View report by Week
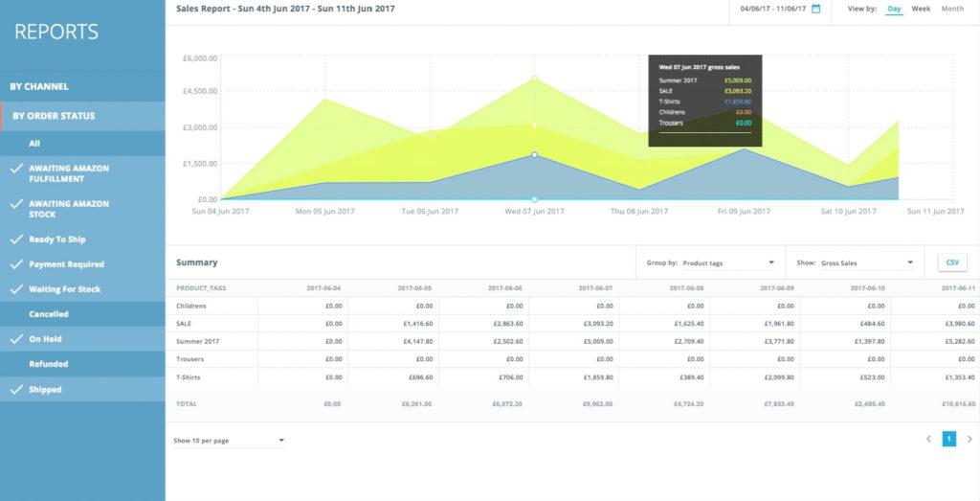Viewport: 980px width, 501px height. point(921,9)
